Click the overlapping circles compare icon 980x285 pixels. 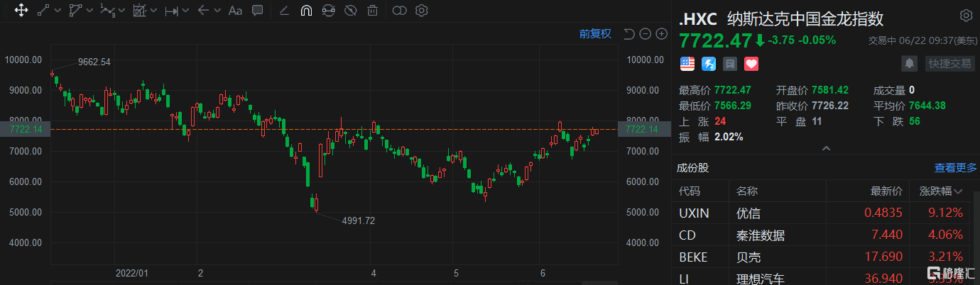[x=400, y=11]
